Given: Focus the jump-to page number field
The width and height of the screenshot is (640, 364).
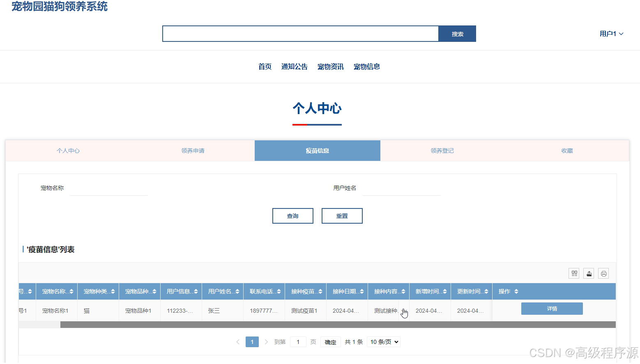Looking at the screenshot, I should [298, 342].
